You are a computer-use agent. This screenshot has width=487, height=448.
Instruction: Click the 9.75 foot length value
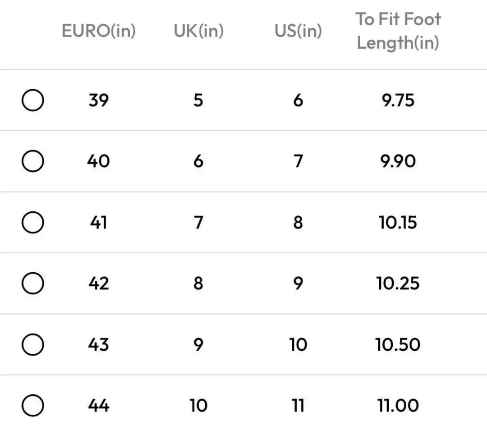coord(398,101)
